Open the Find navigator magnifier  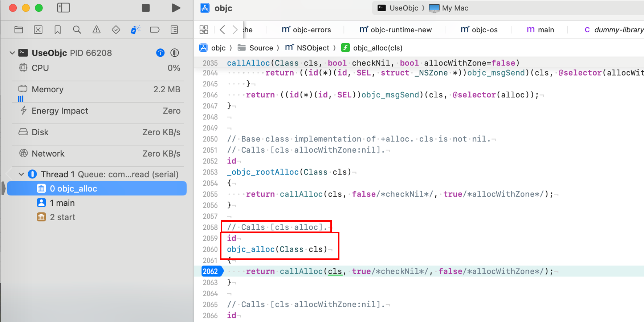click(77, 30)
